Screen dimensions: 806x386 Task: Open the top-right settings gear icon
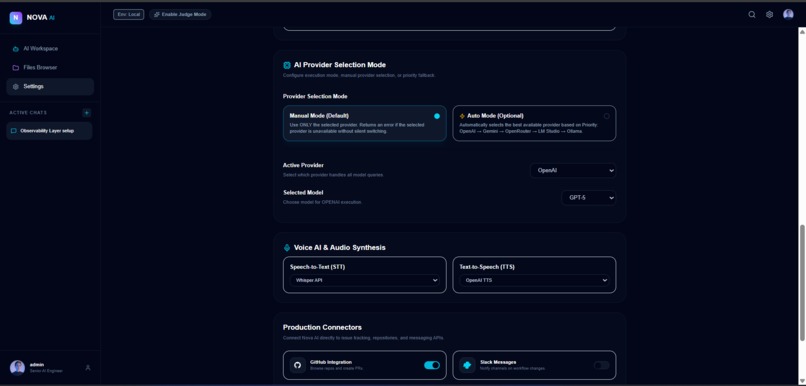769,14
